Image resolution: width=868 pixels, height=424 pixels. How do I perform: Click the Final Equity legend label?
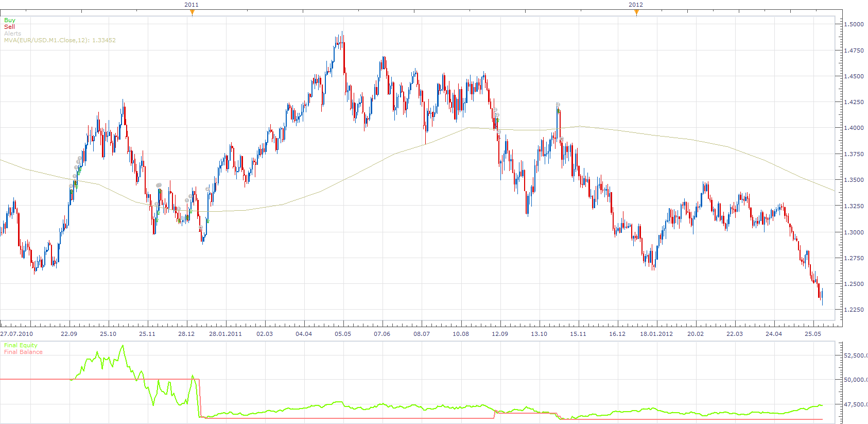(x=21, y=345)
